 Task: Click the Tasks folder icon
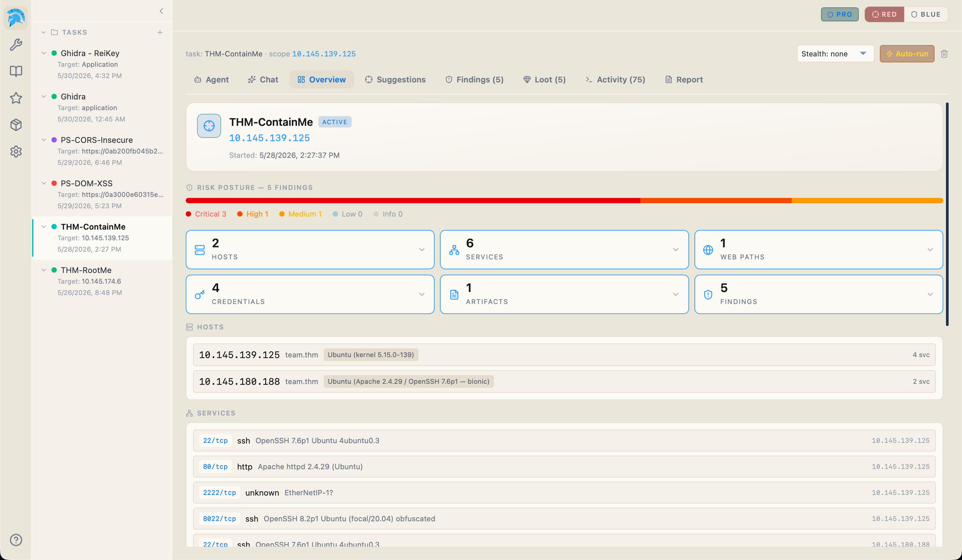[x=54, y=32]
